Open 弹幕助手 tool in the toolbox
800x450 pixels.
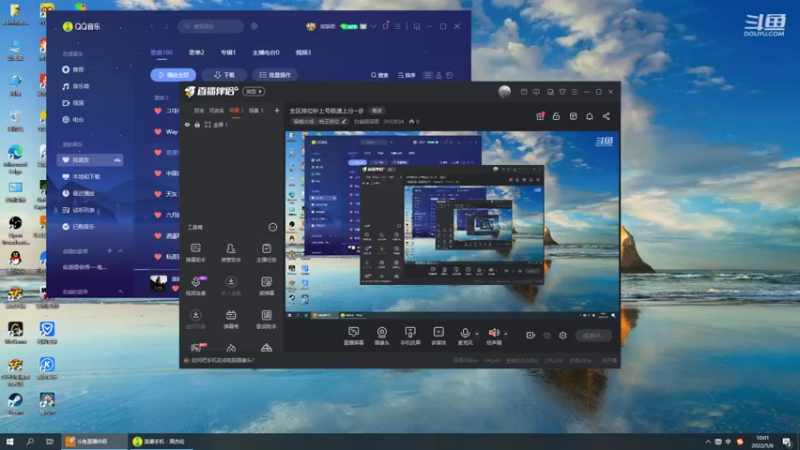(195, 253)
